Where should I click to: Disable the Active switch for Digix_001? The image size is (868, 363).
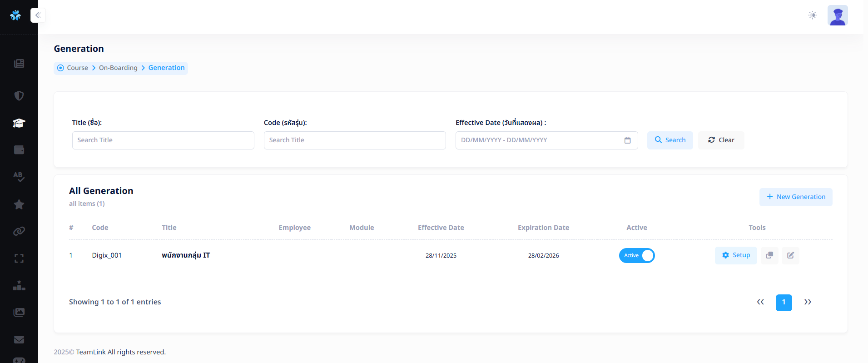coord(636,255)
